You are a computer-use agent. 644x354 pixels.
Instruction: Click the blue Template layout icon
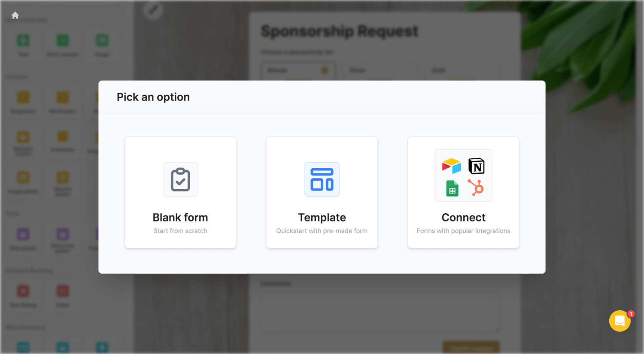[322, 179]
